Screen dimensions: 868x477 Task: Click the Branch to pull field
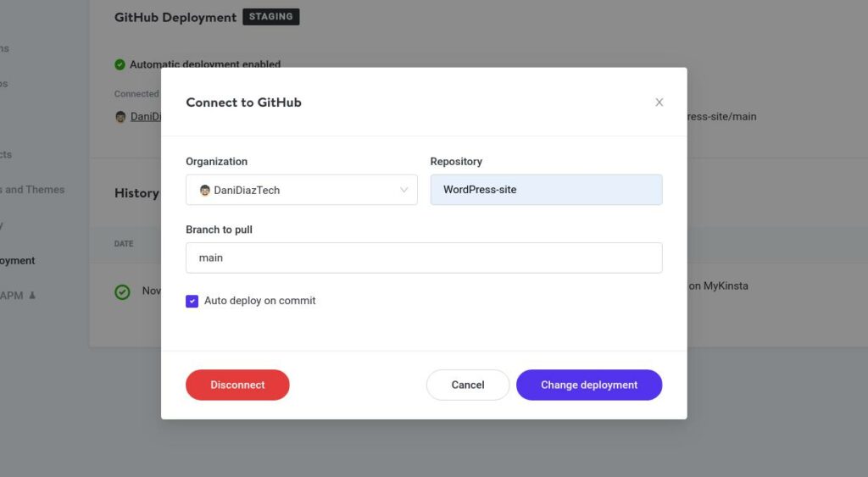pos(424,258)
